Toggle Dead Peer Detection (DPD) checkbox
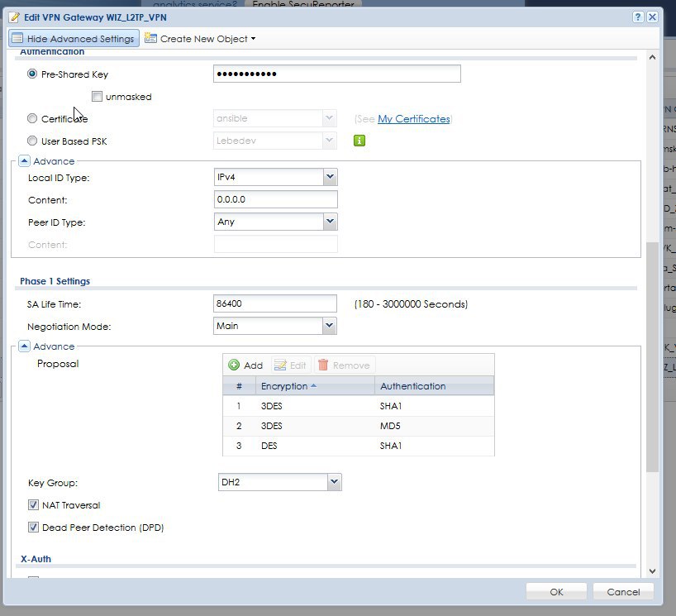 tap(33, 528)
